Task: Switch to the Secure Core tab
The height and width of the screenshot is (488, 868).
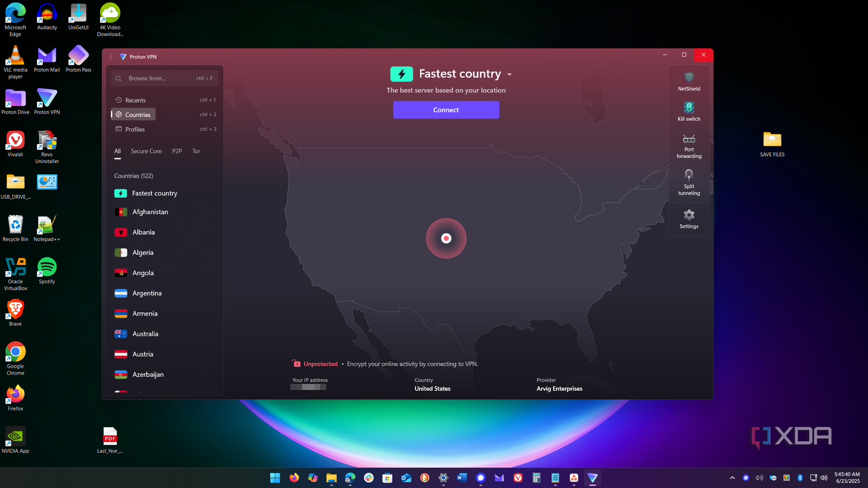Action: pyautogui.click(x=146, y=151)
